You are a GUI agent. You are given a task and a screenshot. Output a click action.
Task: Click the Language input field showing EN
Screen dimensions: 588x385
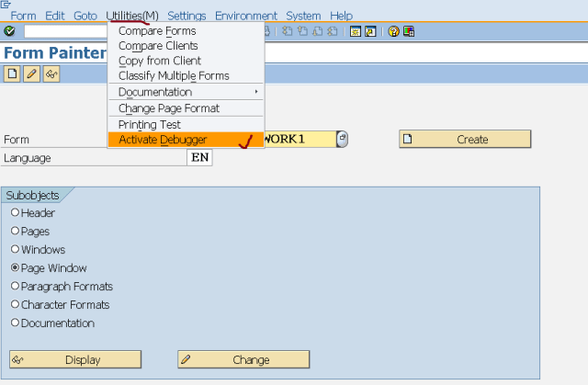click(199, 157)
